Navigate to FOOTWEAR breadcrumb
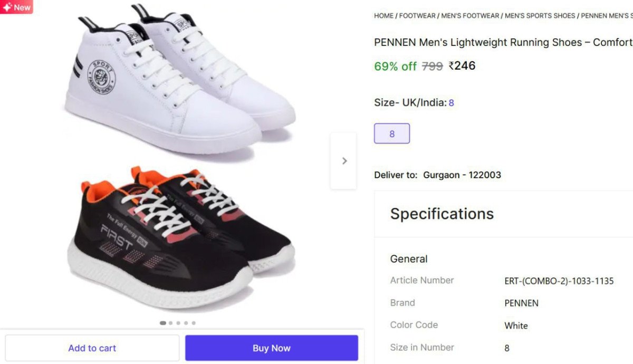The height and width of the screenshot is (364, 633). point(417,16)
